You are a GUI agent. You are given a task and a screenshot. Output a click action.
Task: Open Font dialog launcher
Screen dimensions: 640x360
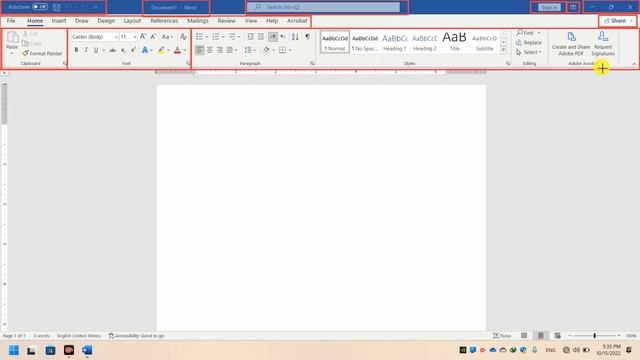pos(188,64)
